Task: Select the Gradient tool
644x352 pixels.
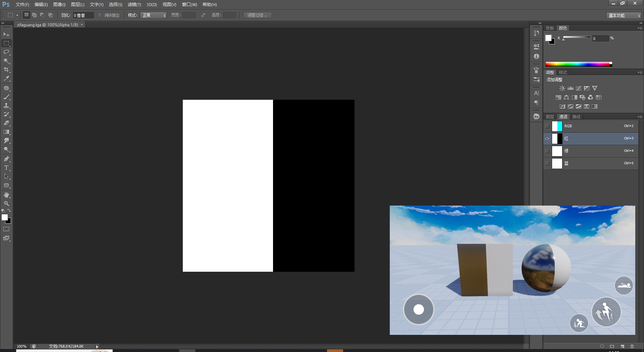Action: [x=6, y=132]
